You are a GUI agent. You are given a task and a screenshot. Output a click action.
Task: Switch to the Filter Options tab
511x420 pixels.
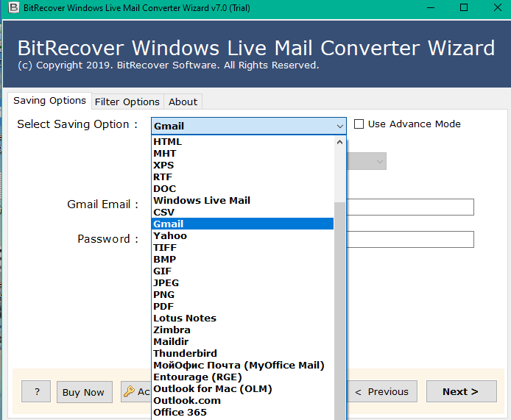127,102
